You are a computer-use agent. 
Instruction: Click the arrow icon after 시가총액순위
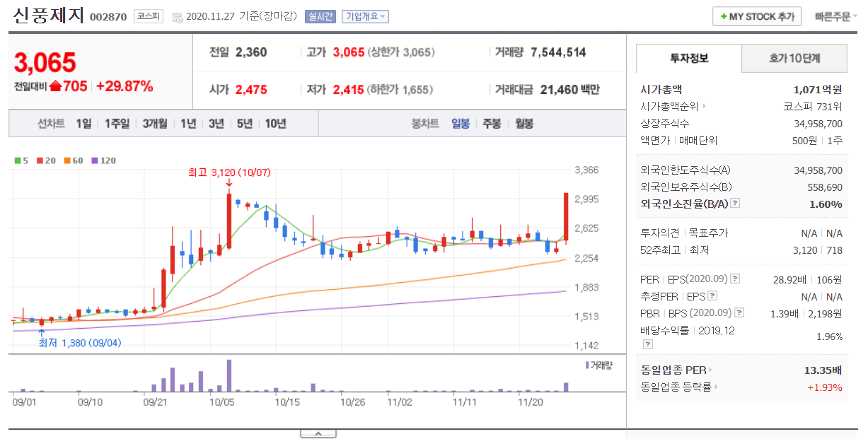[703, 107]
